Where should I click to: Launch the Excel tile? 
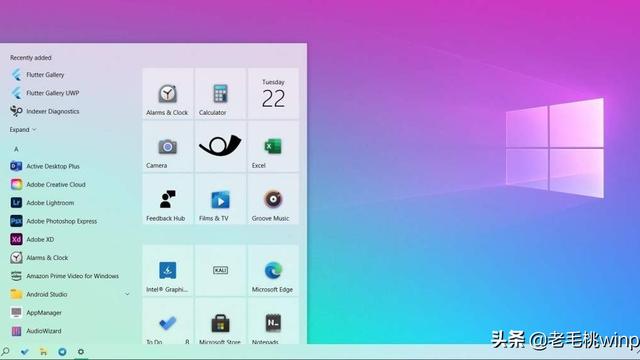coord(273,147)
